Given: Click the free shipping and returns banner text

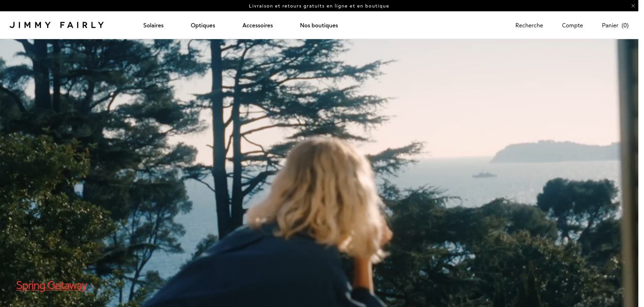Looking at the screenshot, I should pyautogui.click(x=319, y=6).
